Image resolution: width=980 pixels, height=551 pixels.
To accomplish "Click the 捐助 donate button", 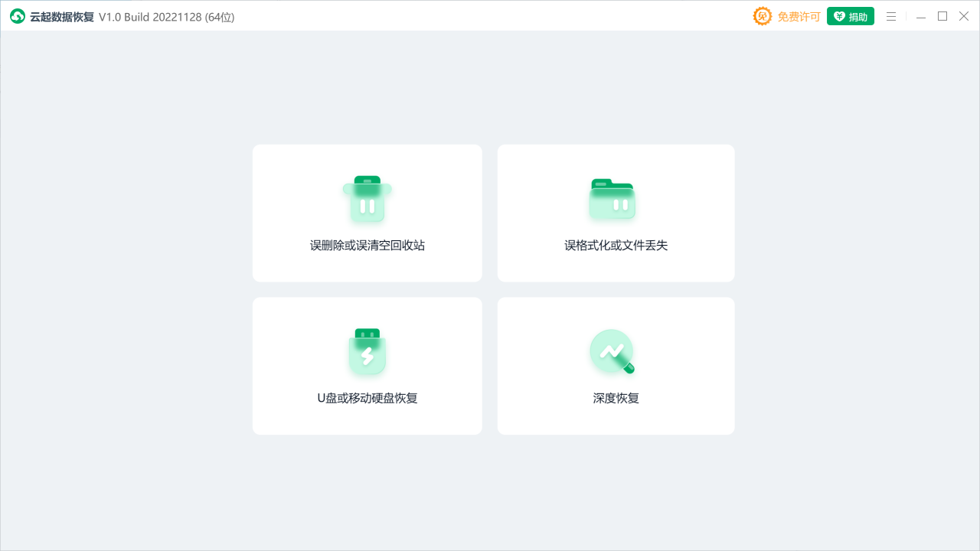I will coord(851,16).
